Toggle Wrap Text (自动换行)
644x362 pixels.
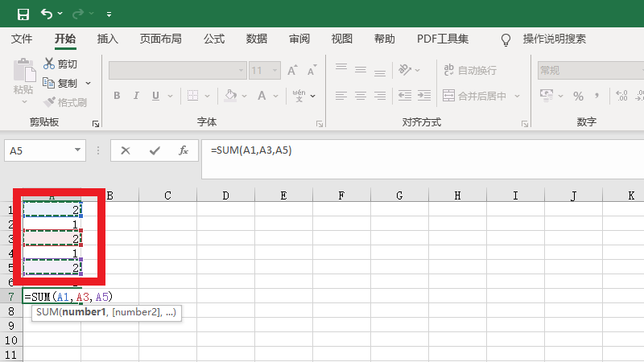[x=469, y=71]
